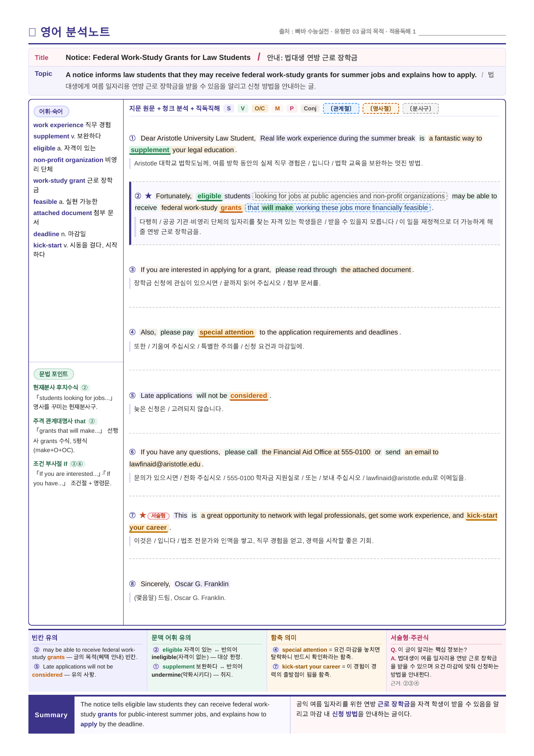Select the 분사구 dashed legend box
This screenshot has width=534, height=756.
pyautogui.click(x=420, y=109)
